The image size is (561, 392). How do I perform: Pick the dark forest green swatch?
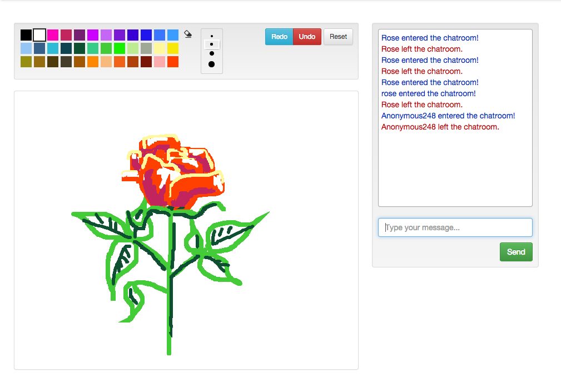(80, 48)
